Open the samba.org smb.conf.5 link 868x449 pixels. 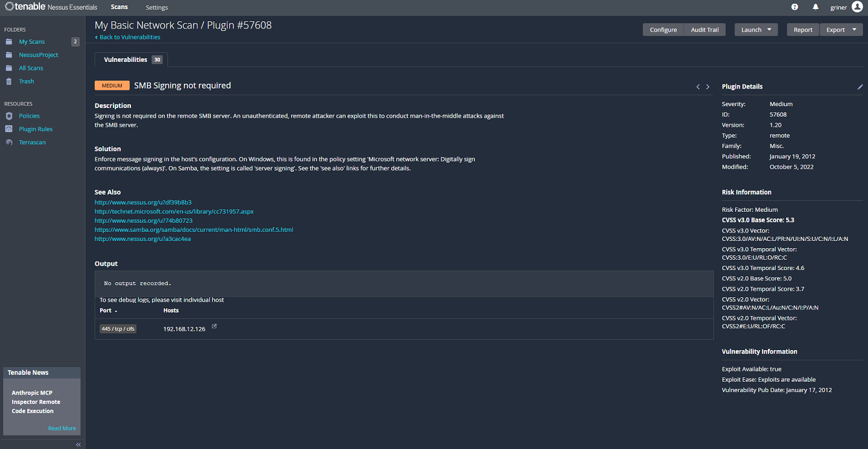click(x=194, y=229)
